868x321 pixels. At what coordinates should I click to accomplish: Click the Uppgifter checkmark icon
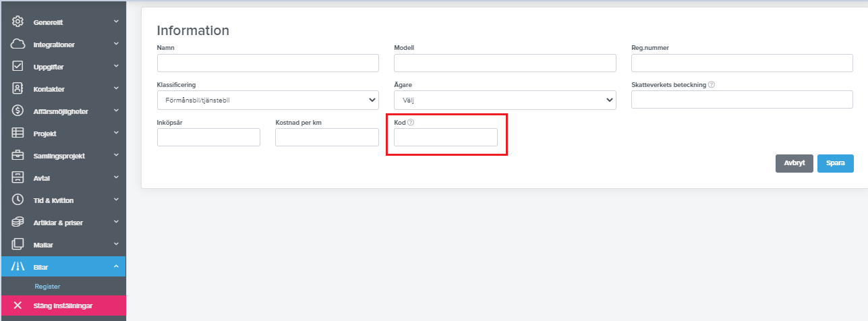pos(18,67)
